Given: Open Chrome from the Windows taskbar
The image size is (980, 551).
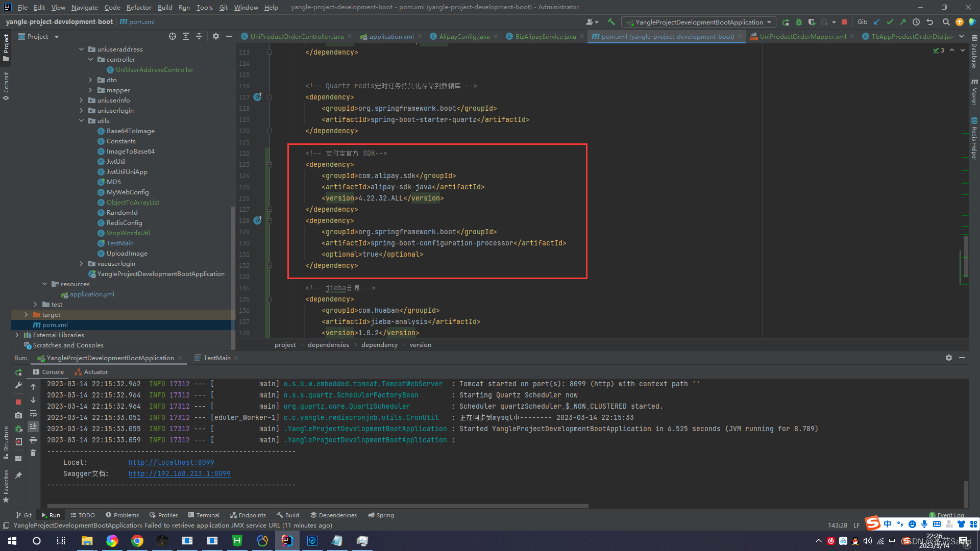Looking at the screenshot, I should tap(137, 541).
